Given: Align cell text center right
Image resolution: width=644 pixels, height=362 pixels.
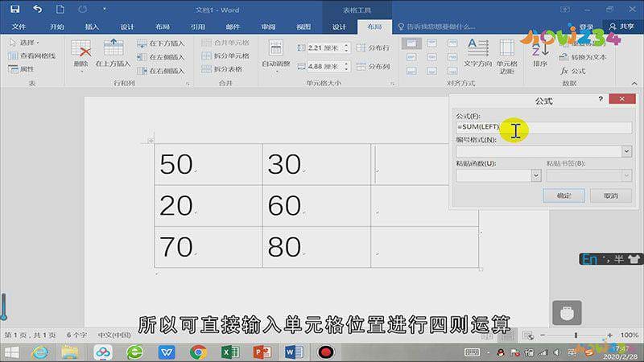Looking at the screenshot, I should [452, 57].
